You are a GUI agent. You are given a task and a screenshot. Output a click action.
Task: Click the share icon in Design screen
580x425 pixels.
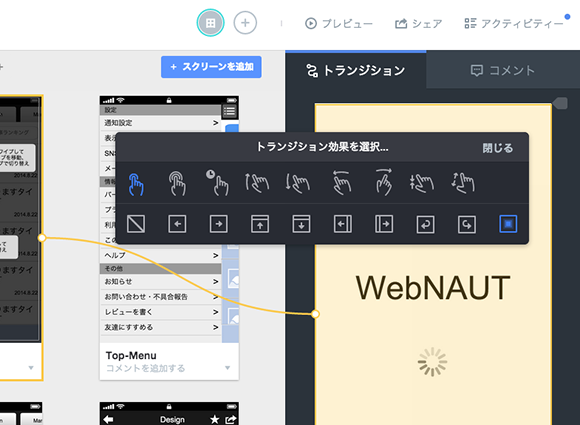pos(231,419)
